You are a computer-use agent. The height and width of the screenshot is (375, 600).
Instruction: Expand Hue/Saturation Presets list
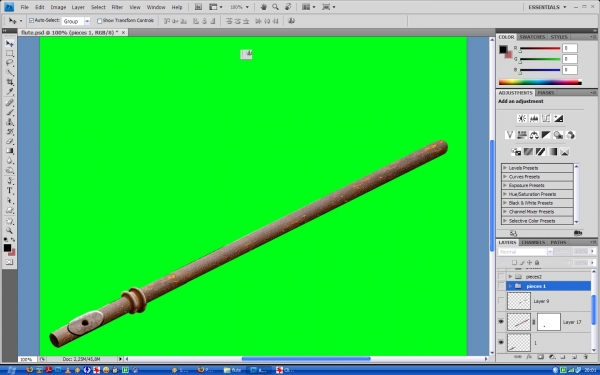click(505, 194)
